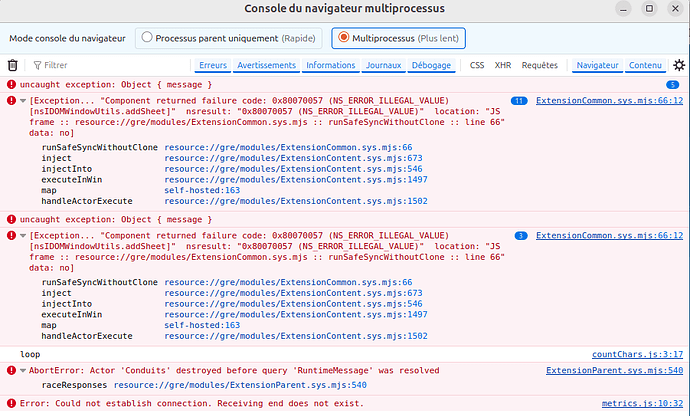Screen dimensions: 690x416
Task: Open ExtensionCommon.sys.mjs:66:12 link with badge 11
Action: click(x=609, y=101)
